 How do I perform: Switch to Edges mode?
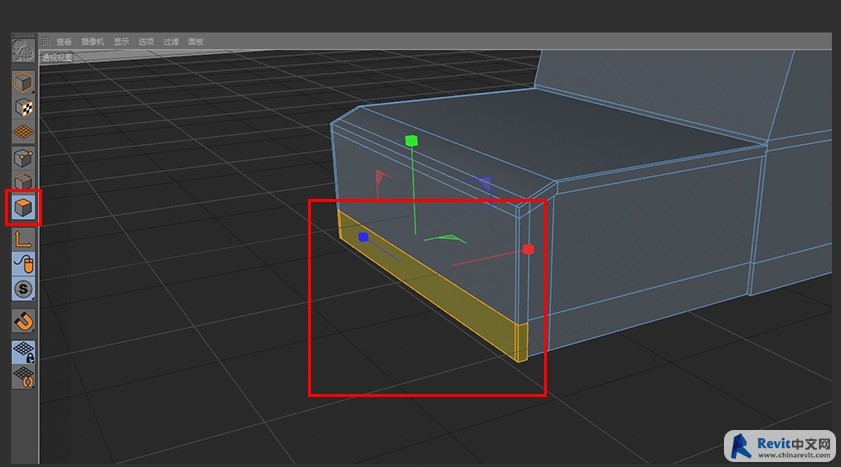(x=23, y=181)
